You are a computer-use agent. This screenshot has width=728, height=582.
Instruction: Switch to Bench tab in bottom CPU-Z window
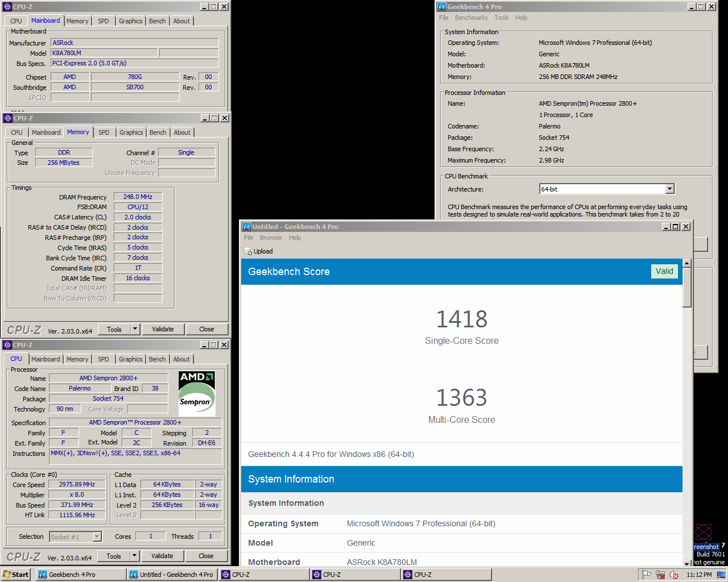point(158,359)
